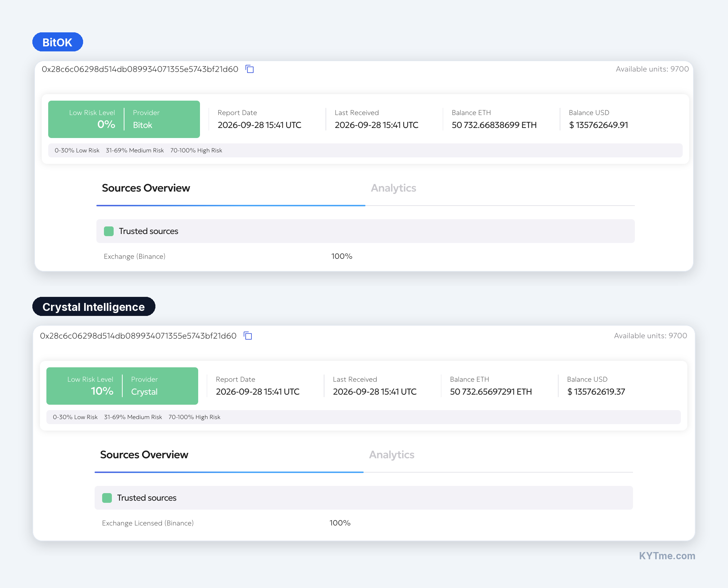Open Analytics tab in the BitOK report
Viewport: 728px width, 588px height.
393,188
